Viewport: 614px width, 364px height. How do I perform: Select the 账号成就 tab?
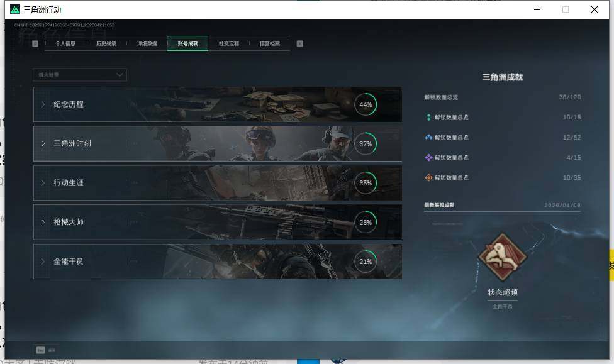(x=188, y=43)
